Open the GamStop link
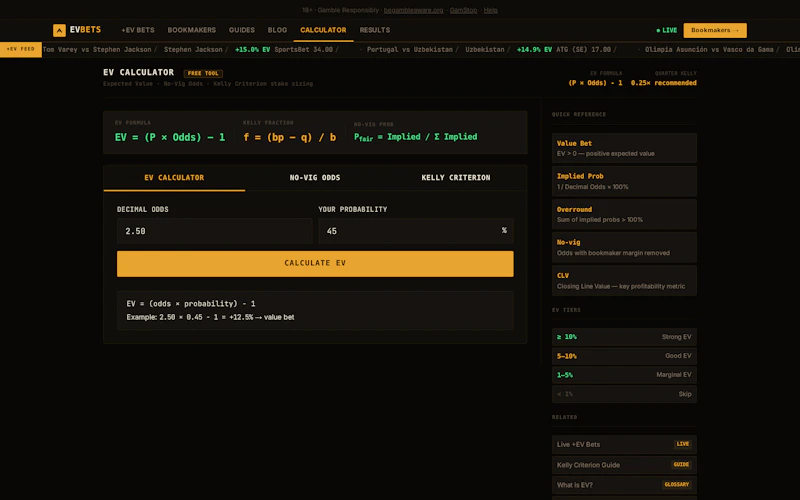This screenshot has width=800, height=500. 463,10
